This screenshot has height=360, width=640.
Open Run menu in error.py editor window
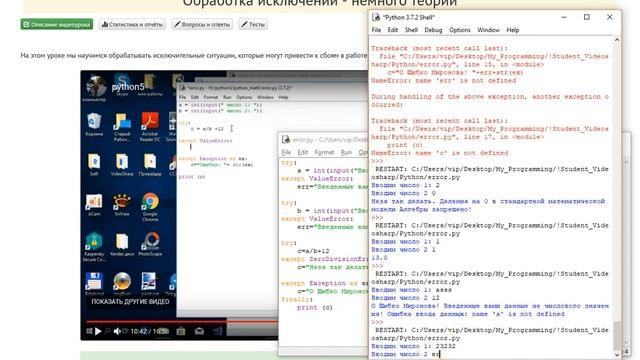(346, 152)
